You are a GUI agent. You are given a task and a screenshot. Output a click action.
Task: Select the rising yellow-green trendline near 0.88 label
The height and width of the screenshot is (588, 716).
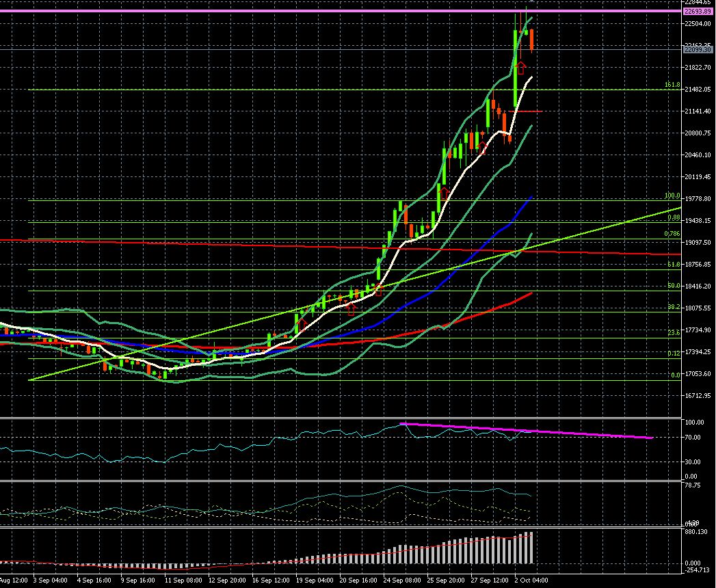coord(354,294)
